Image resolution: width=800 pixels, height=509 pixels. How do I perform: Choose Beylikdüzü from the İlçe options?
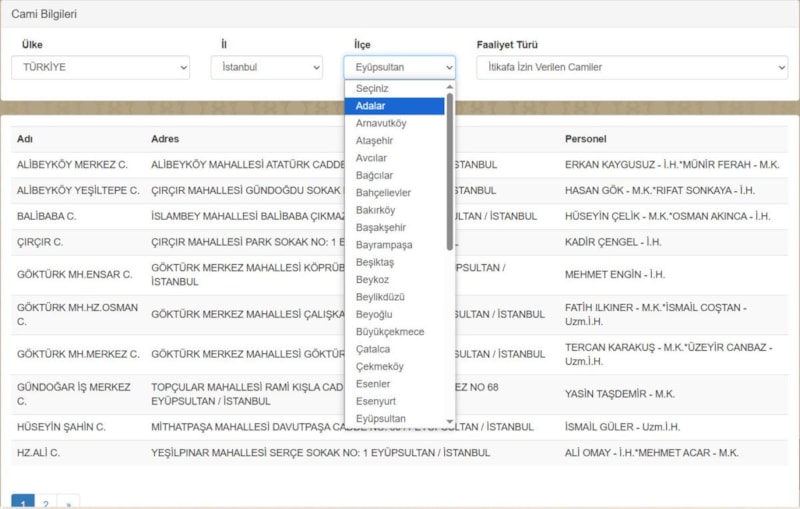pyautogui.click(x=394, y=297)
